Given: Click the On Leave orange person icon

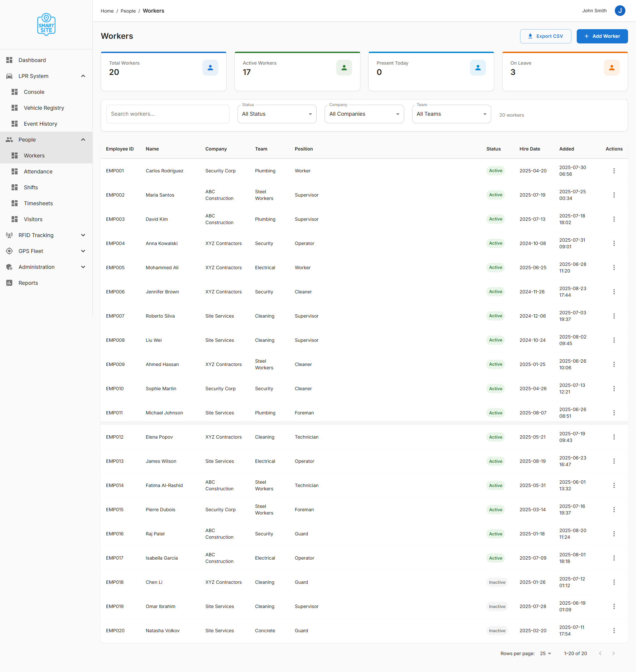Looking at the screenshot, I should [x=611, y=68].
